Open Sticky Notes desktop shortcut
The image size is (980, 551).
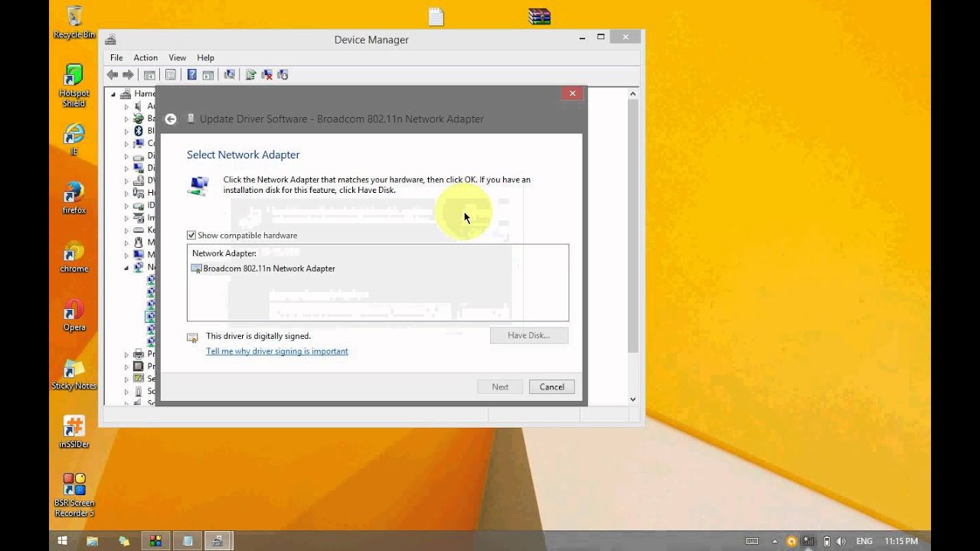point(73,374)
